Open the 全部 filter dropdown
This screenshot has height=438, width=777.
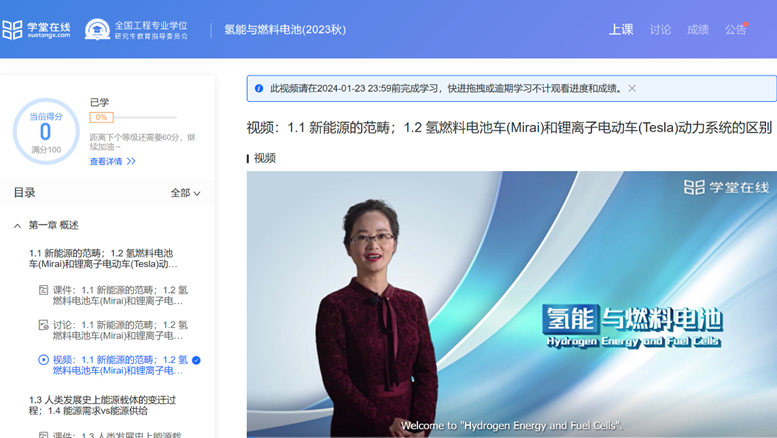tap(185, 193)
